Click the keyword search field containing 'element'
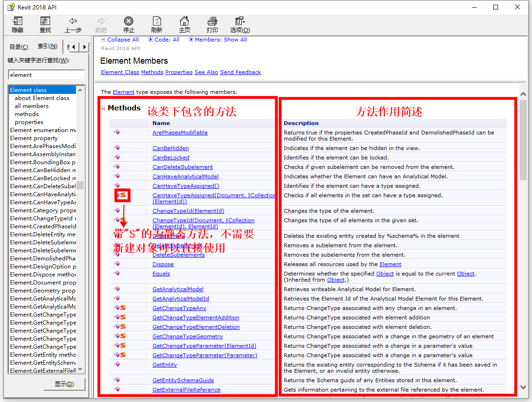 point(46,75)
